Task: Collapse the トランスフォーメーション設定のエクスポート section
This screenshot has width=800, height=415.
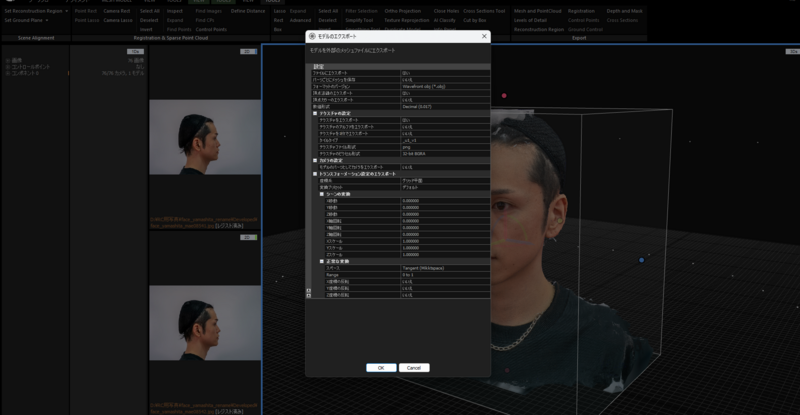Action: pos(315,174)
